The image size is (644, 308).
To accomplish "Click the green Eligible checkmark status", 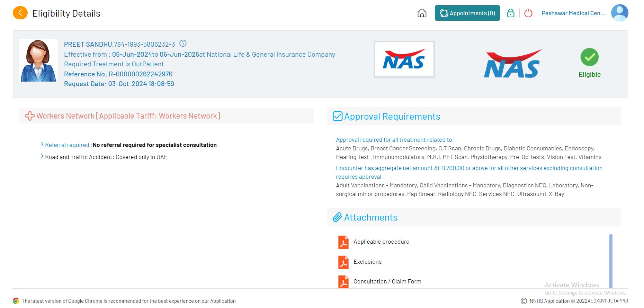I will pos(589,57).
